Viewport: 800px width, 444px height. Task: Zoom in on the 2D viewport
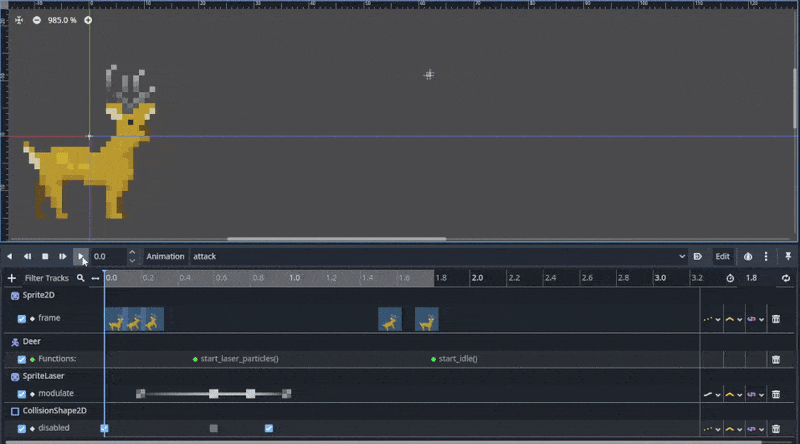tap(88, 20)
